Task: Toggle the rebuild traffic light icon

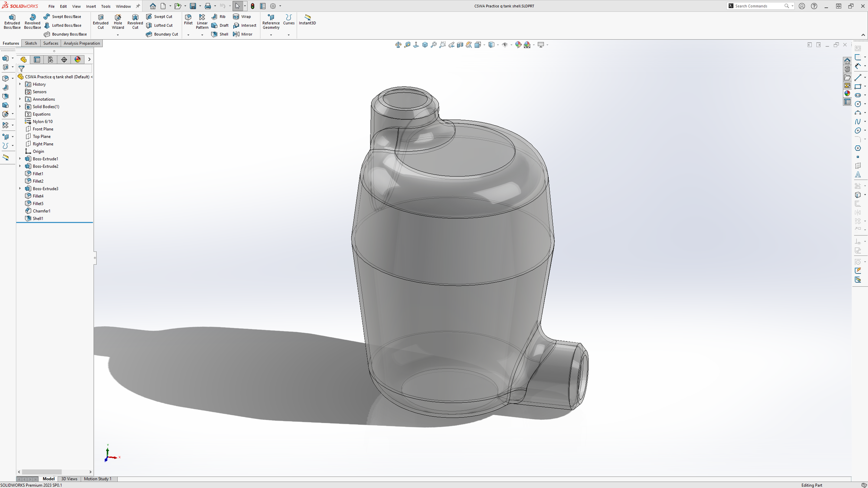Action: (253, 6)
